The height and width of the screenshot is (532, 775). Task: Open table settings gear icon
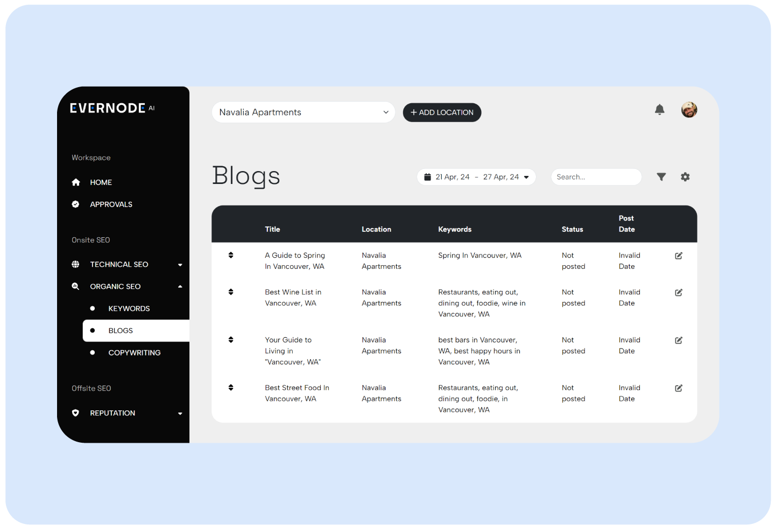point(685,177)
